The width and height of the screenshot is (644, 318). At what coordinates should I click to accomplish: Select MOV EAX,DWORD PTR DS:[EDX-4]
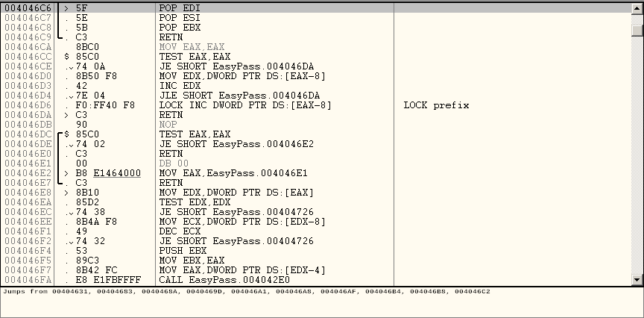[242, 270]
